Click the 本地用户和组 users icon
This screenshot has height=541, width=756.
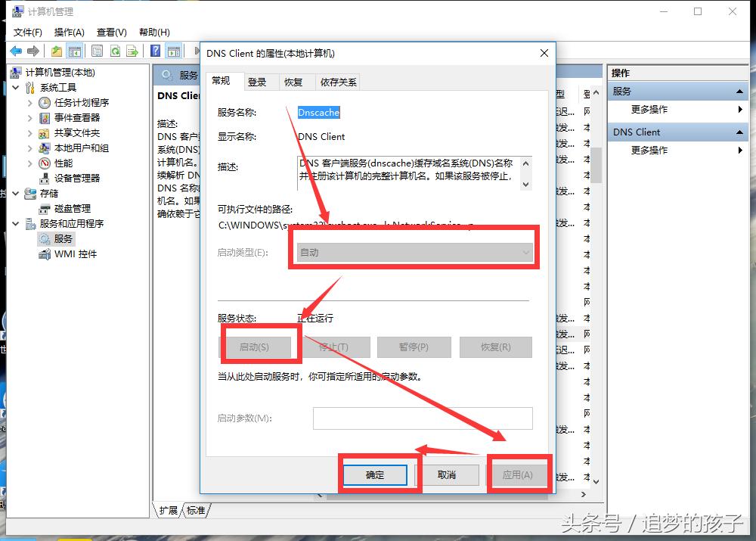[45, 148]
